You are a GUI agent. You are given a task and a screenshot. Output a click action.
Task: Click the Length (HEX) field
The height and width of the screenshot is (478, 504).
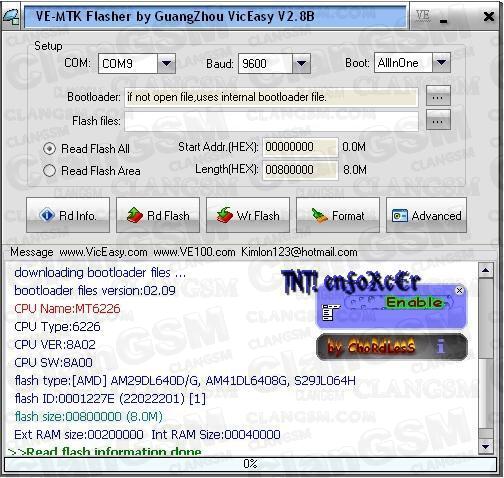pyautogui.click(x=300, y=170)
